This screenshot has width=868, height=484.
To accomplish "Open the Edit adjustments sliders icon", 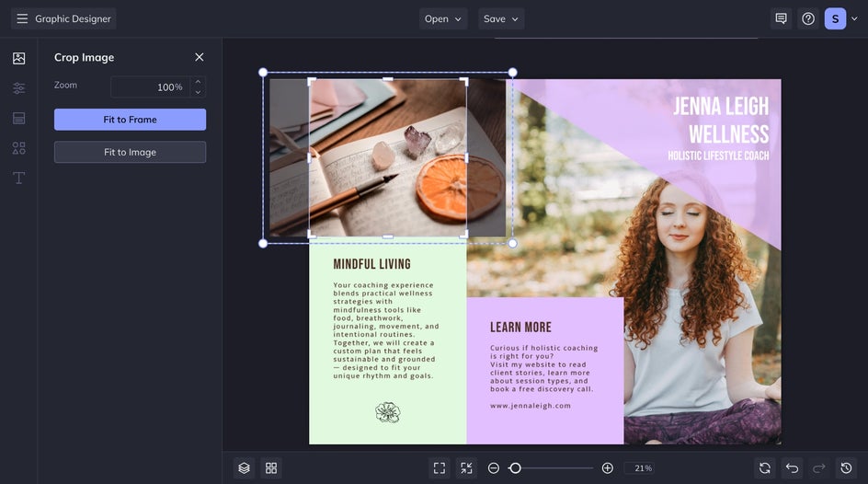I will pos(18,88).
